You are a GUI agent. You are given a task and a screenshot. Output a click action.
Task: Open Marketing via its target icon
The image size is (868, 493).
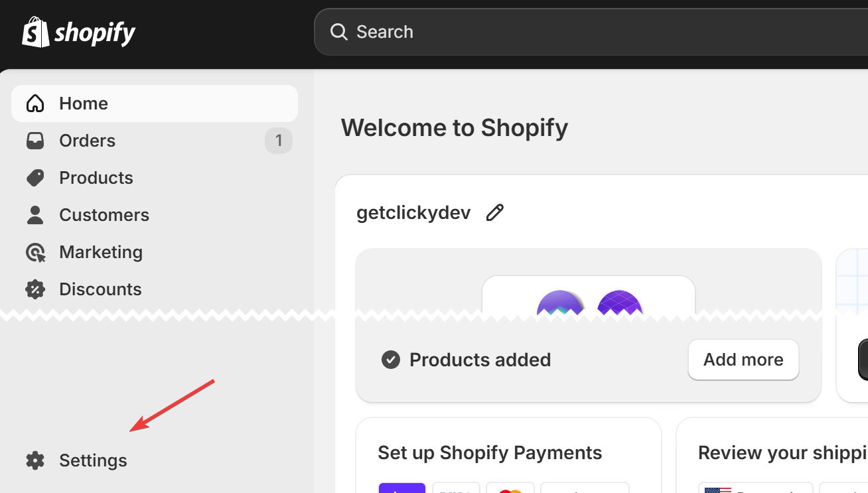coord(35,252)
